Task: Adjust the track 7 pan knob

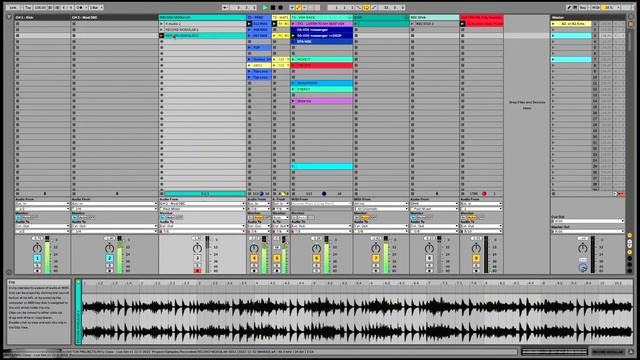Action: (376, 248)
